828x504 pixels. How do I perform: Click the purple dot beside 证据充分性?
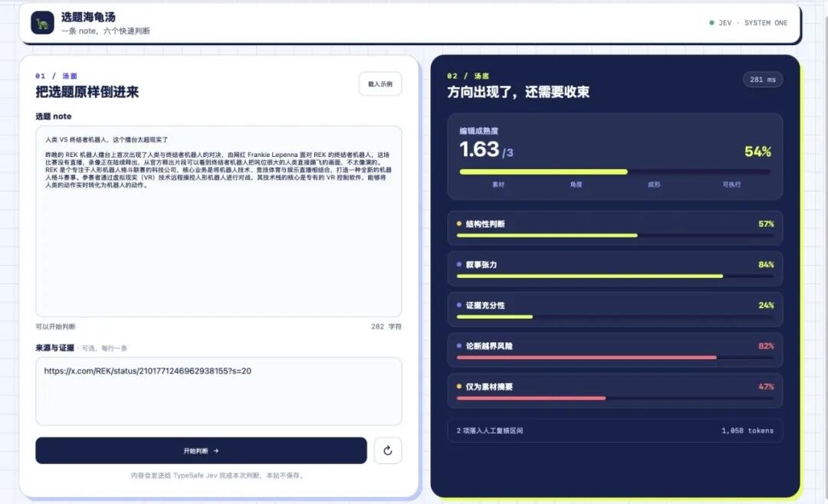coord(459,305)
